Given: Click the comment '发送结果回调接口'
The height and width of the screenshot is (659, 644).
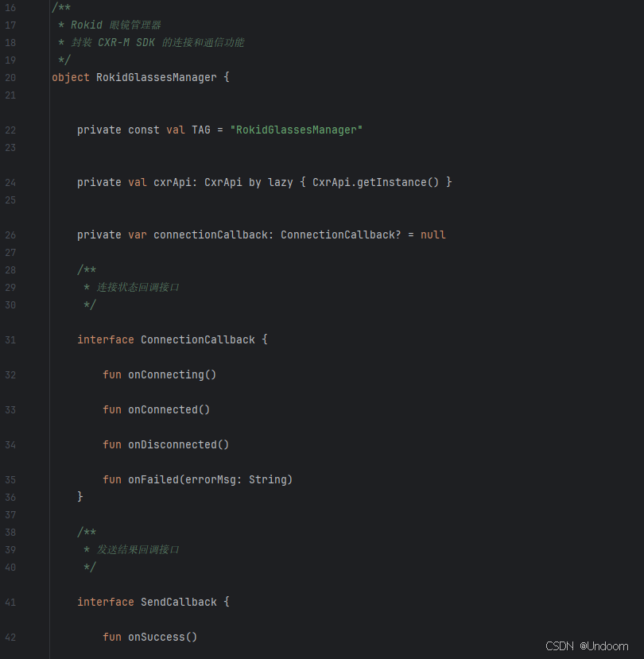Looking at the screenshot, I should pos(138,550).
